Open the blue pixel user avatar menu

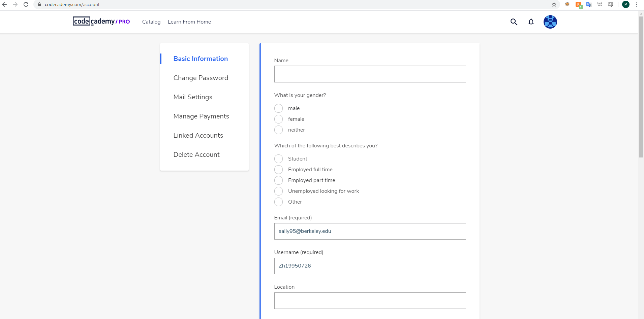[x=550, y=22]
